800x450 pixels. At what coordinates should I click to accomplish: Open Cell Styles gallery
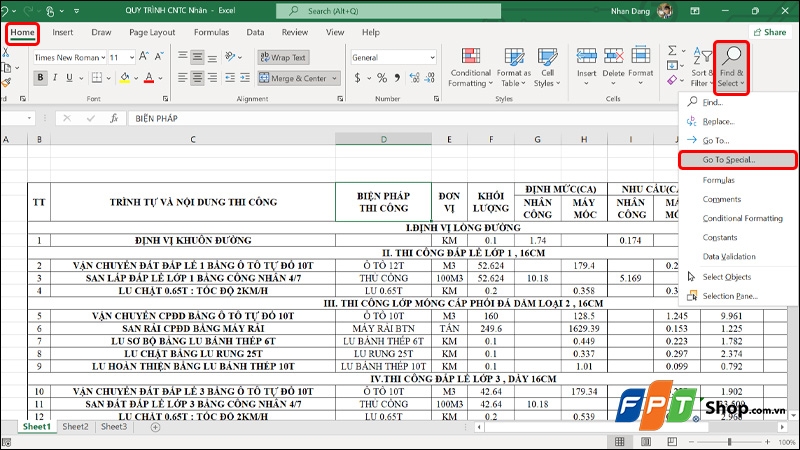tap(547, 67)
